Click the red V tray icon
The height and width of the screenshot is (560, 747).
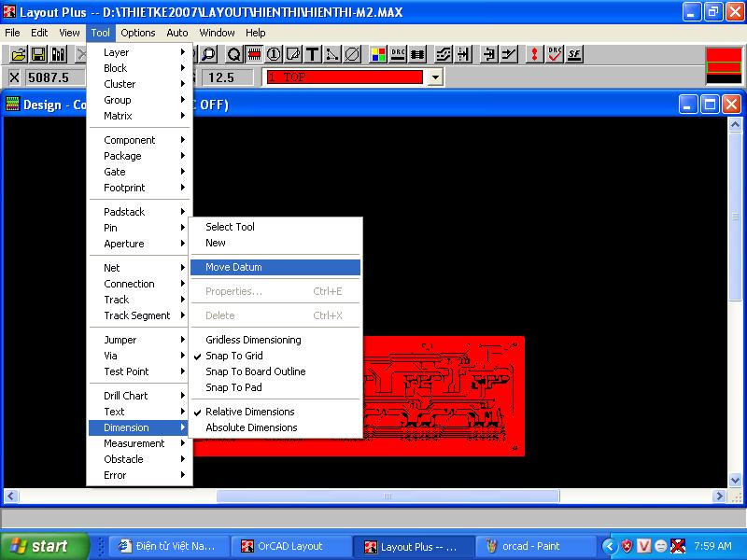643,546
